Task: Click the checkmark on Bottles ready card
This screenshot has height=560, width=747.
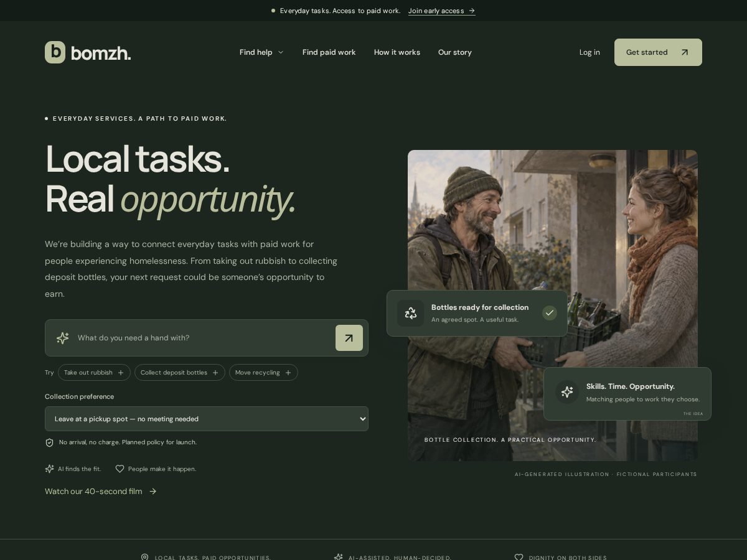Action: (549, 313)
